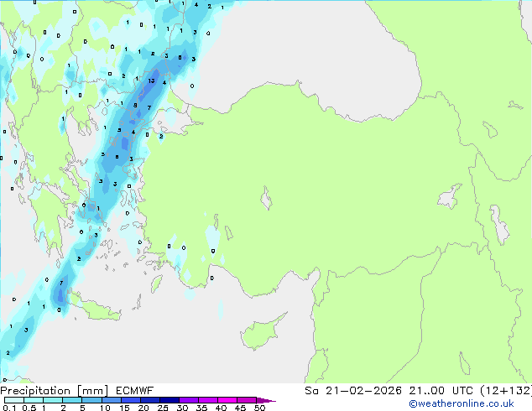
Task: Pick the 25–30 mm legend color
Action: coord(169,400)
